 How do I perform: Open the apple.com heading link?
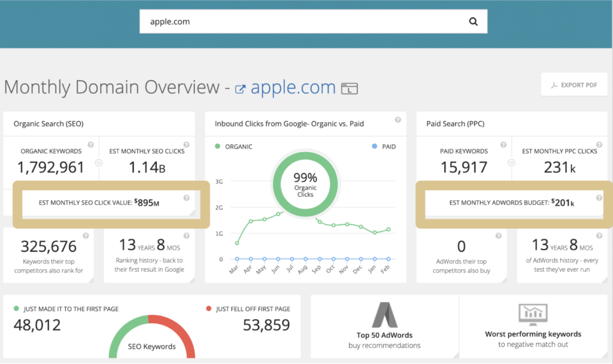[293, 87]
